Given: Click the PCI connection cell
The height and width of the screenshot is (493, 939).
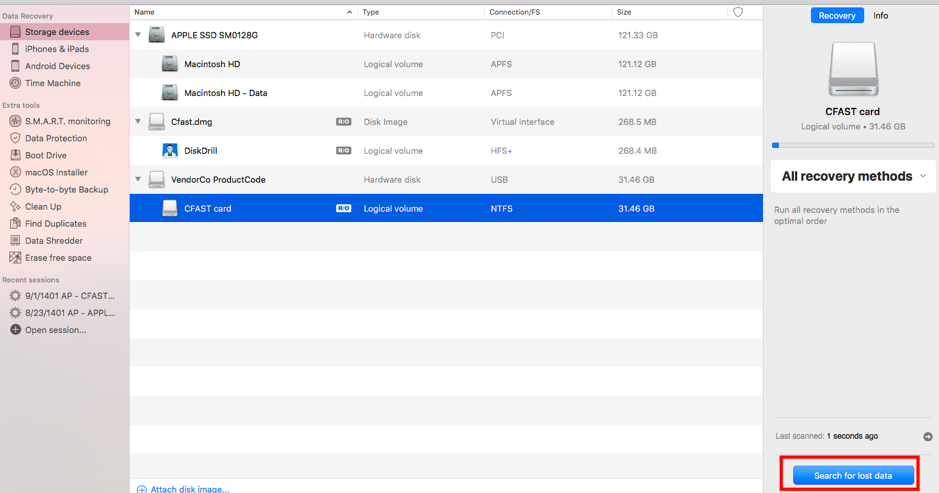Looking at the screenshot, I should coord(497,35).
